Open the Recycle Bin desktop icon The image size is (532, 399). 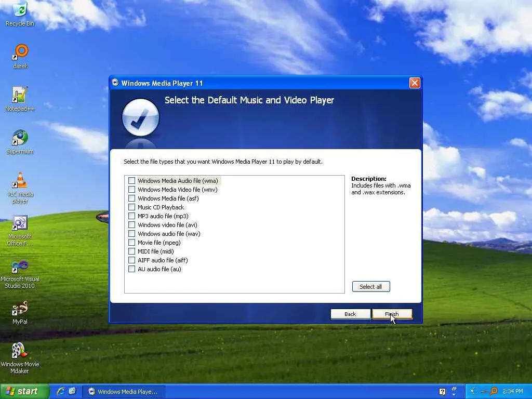[20, 14]
